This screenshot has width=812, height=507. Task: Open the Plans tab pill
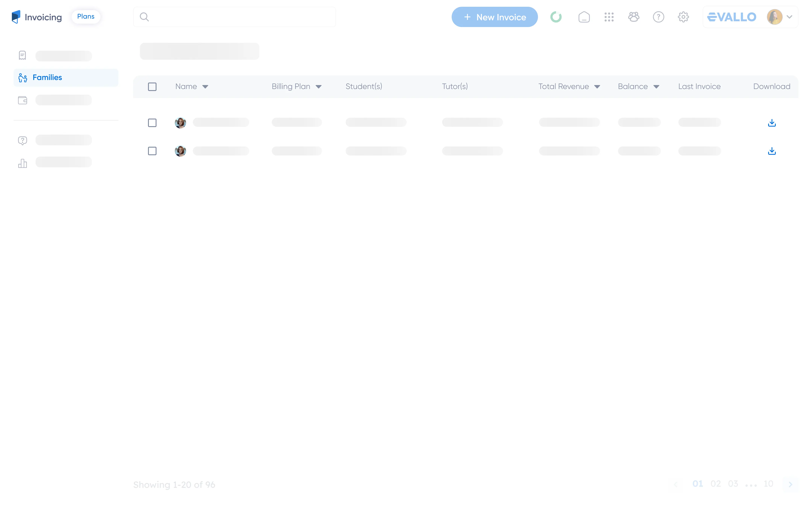(86, 17)
